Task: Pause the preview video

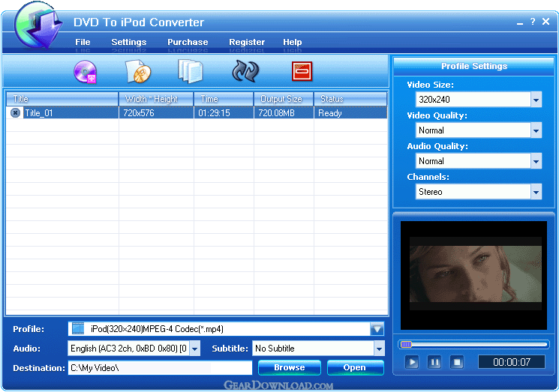Action: point(434,363)
